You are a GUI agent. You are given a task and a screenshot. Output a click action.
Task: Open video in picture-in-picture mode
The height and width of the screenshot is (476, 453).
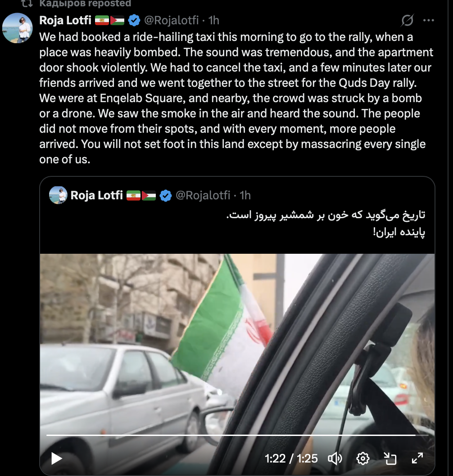point(390,458)
